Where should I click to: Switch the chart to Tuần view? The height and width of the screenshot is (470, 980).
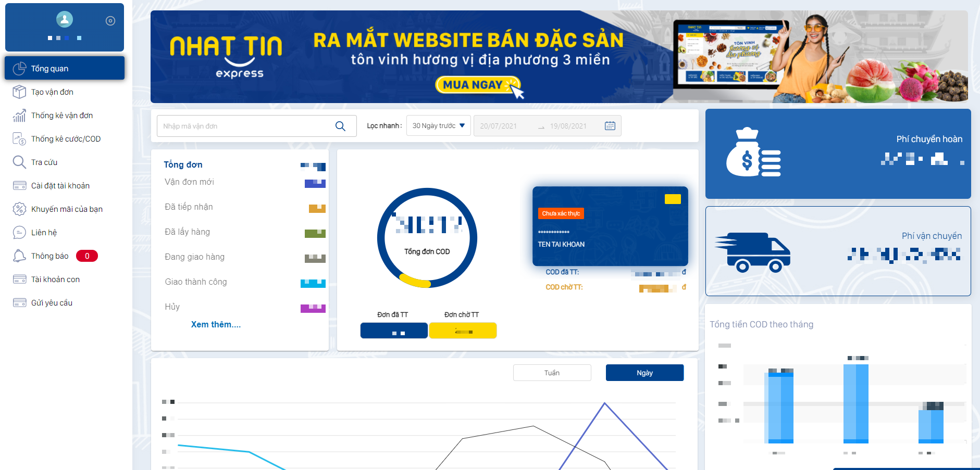(552, 372)
